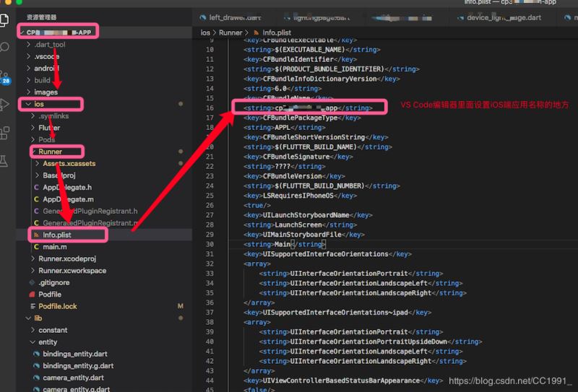Open the Explorer view in activity bar
578x392 pixels.
7,18
